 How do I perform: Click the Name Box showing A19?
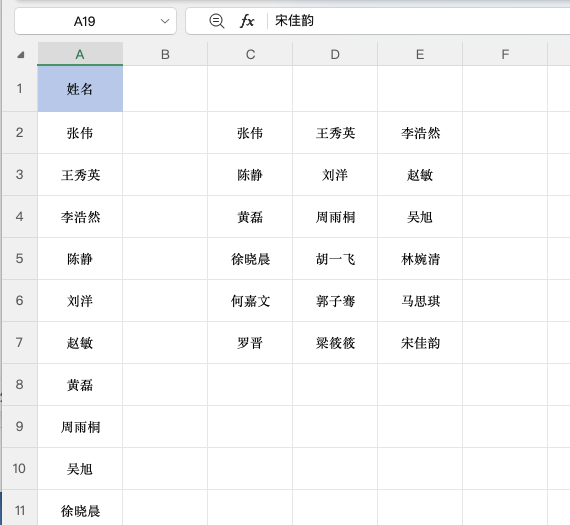95,21
